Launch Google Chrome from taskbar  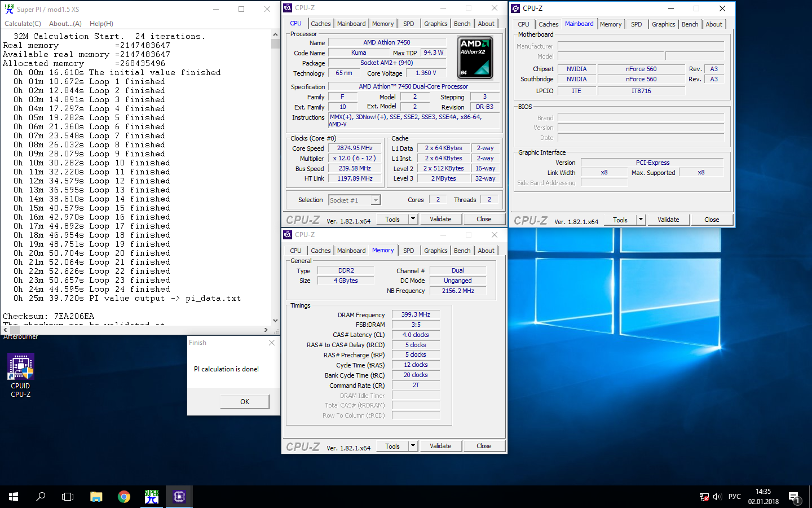click(124, 497)
